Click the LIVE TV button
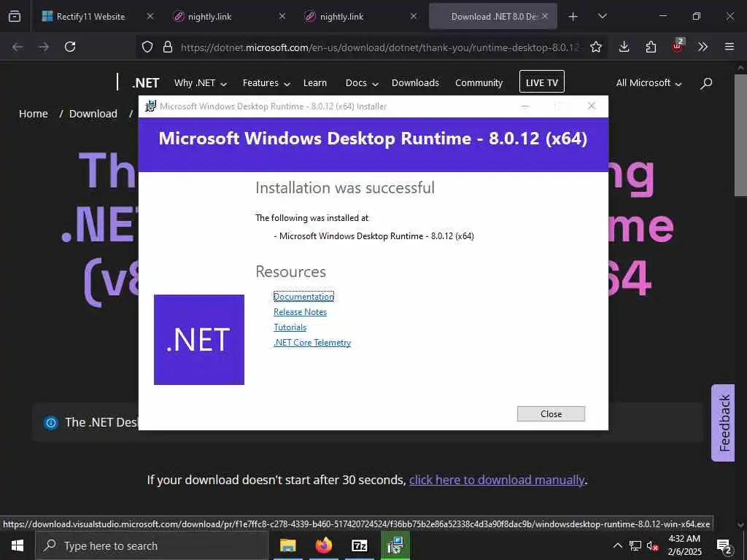This screenshot has width=747, height=560. tap(542, 82)
